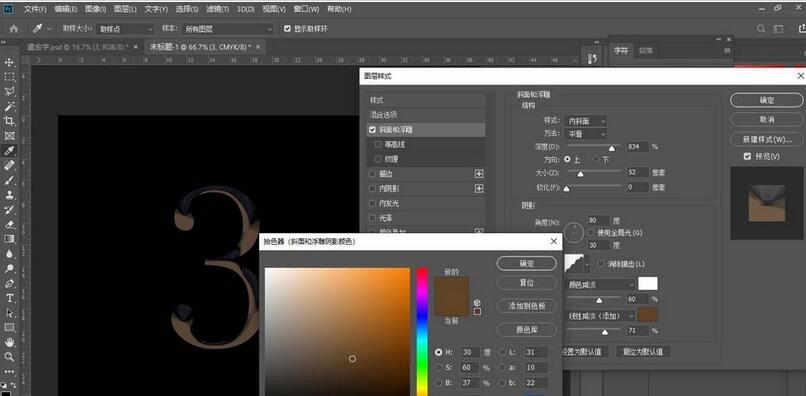This screenshot has height=396, width=806.
Task: Select the Hand tool
Action: (9, 342)
